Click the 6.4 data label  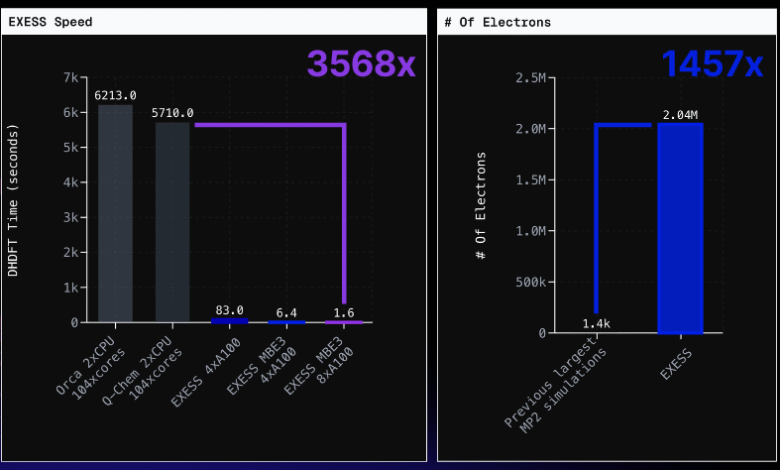[287, 313]
